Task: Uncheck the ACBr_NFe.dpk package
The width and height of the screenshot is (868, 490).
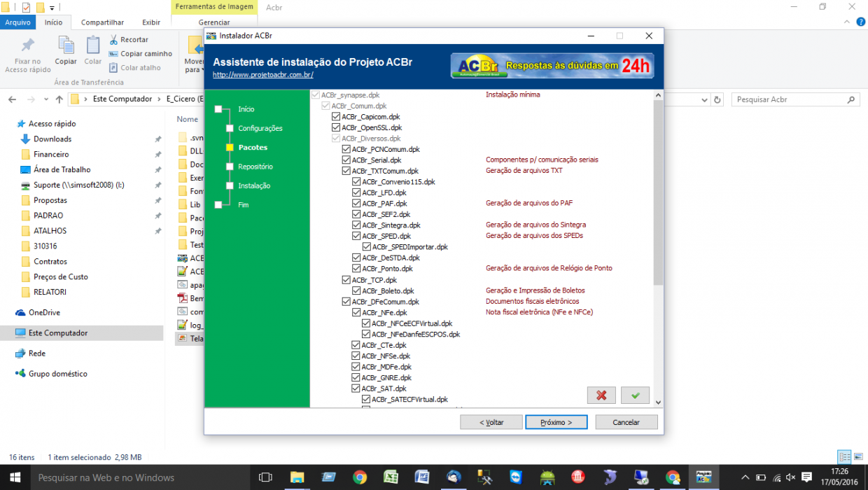Action: pyautogui.click(x=356, y=312)
